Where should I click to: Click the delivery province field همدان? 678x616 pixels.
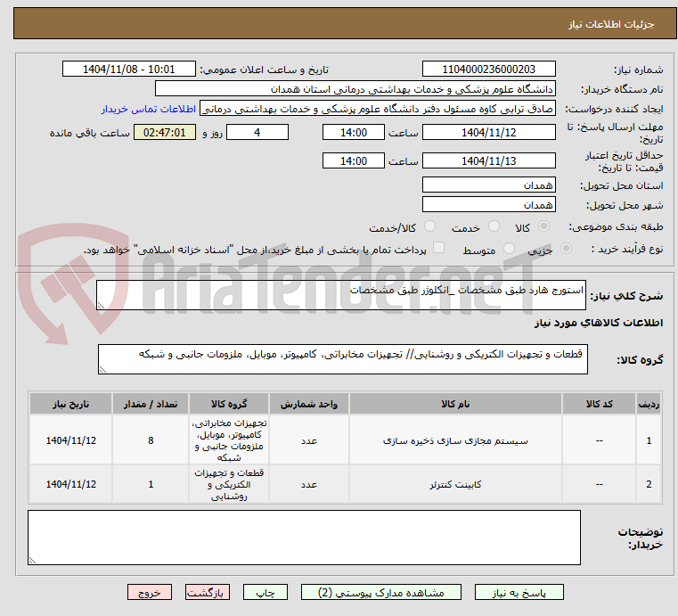click(x=488, y=185)
